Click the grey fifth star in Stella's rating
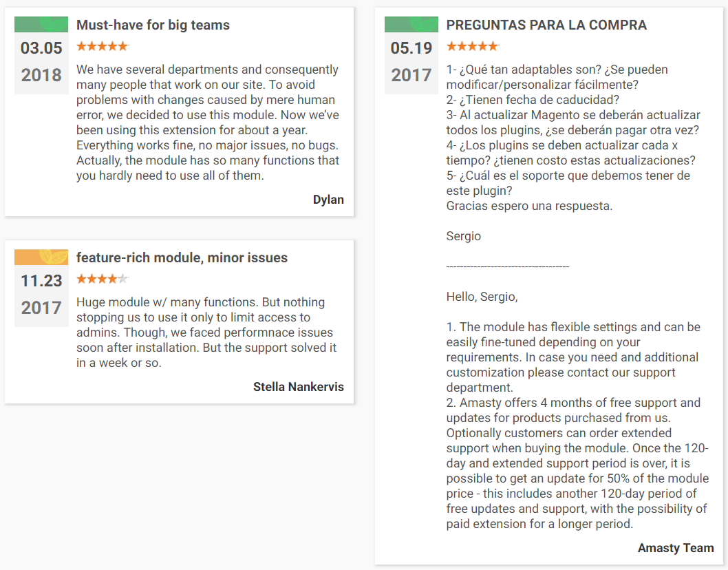This screenshot has height=570, width=728. [x=123, y=279]
